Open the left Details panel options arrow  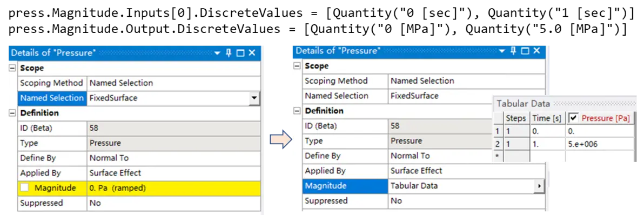[x=218, y=53]
